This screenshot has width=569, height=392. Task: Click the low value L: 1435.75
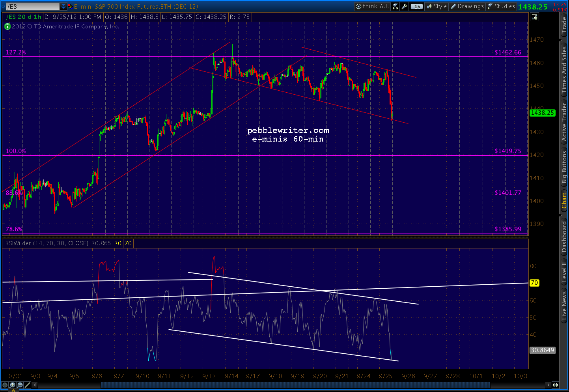tap(177, 17)
